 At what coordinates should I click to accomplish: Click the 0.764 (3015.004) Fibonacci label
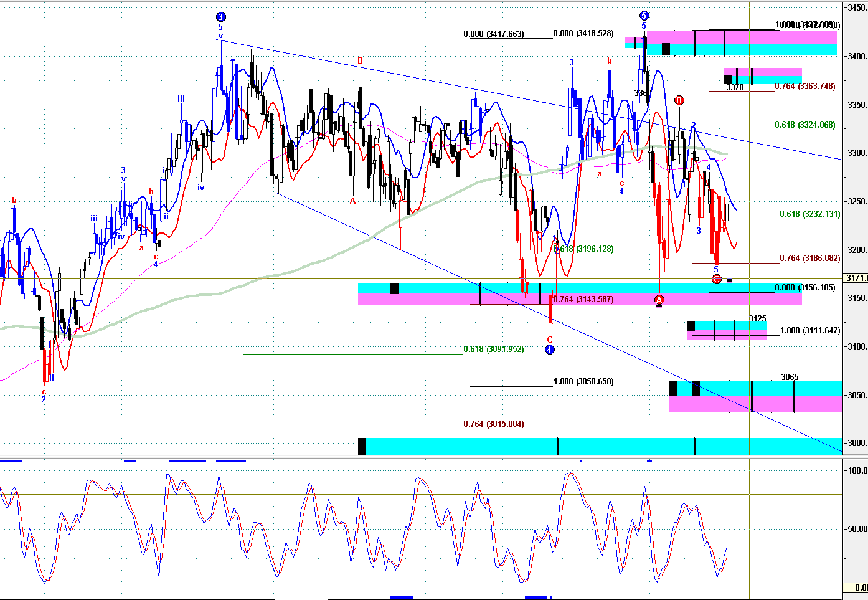(493, 424)
